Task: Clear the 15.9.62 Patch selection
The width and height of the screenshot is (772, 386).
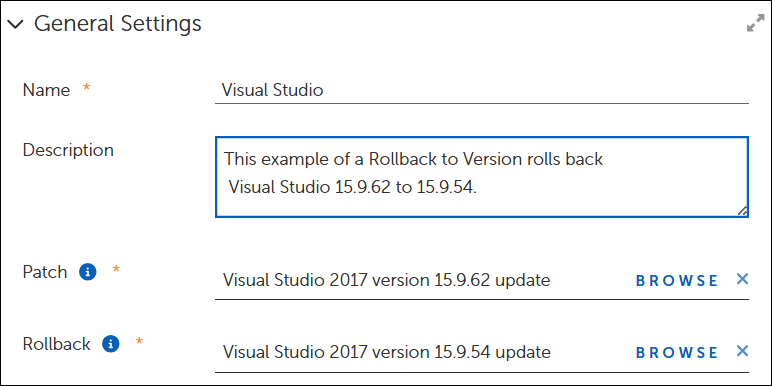Action: 742,279
